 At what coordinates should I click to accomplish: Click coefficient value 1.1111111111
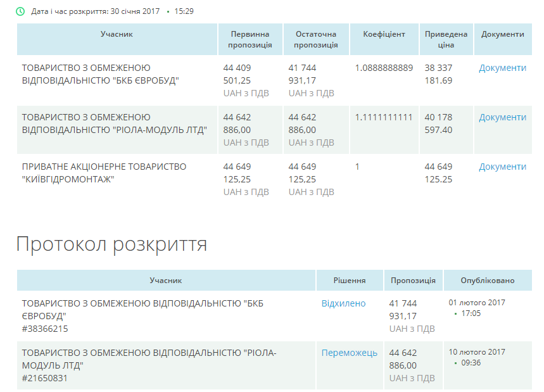(384, 117)
